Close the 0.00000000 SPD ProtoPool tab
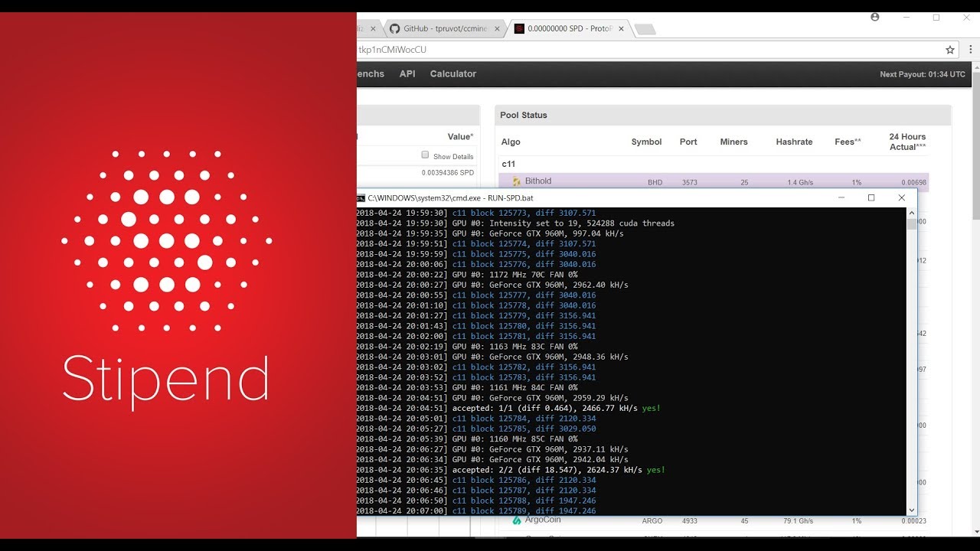The height and width of the screenshot is (551, 980). (622, 29)
